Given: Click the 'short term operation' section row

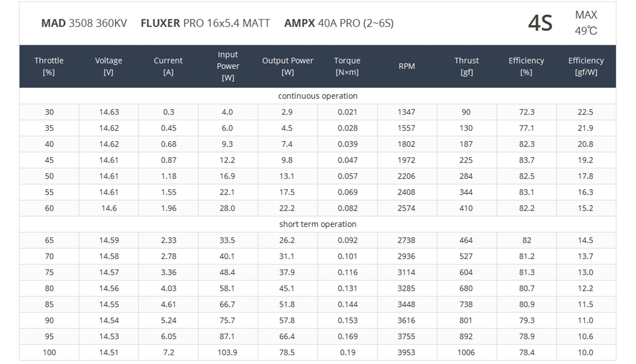Looking at the screenshot, I should [317, 224].
